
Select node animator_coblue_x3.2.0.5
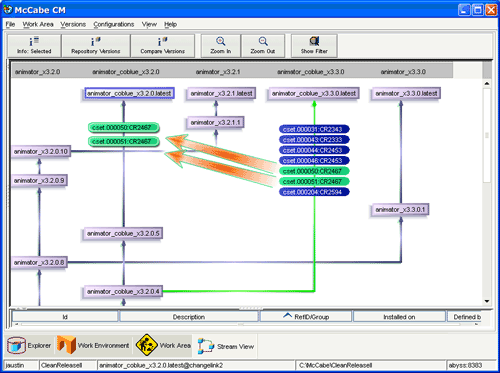pos(123,233)
